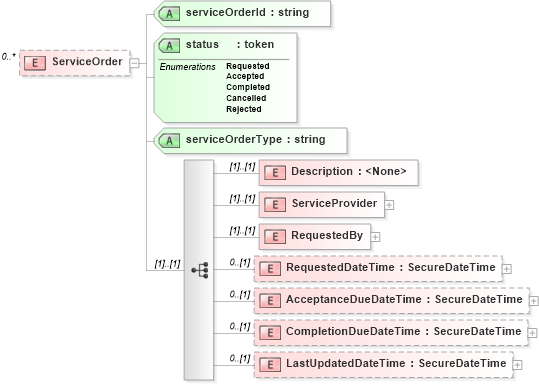Select the Description : <None> element

tap(349, 172)
